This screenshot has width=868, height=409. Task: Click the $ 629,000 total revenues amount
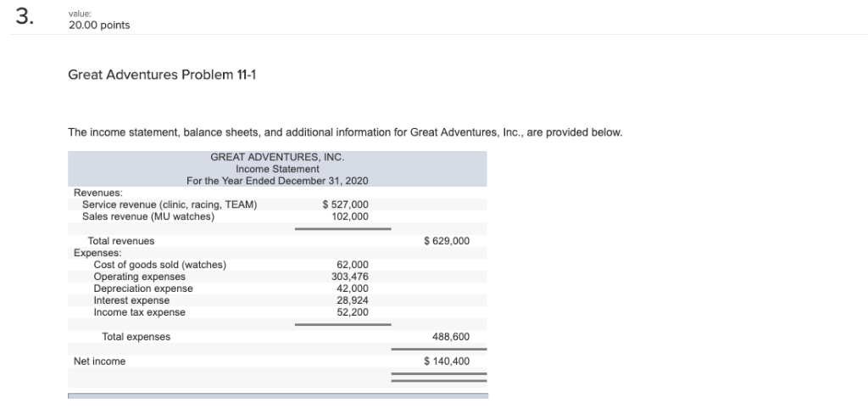[x=447, y=241]
